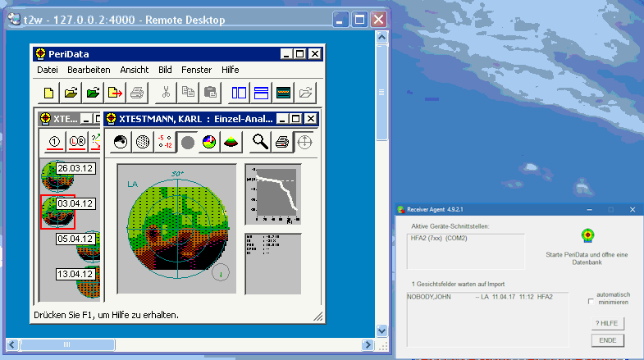
Task: Click the new document icon in PeriData toolbar
Action: [x=48, y=93]
